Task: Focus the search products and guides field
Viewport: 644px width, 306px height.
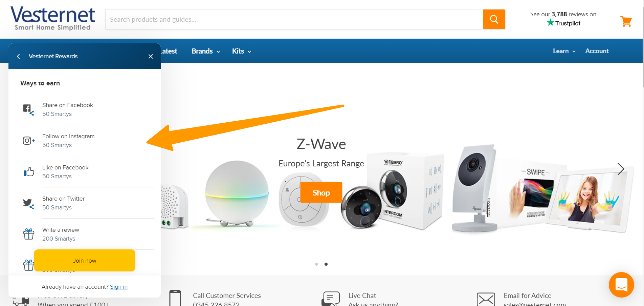Action: [x=294, y=19]
